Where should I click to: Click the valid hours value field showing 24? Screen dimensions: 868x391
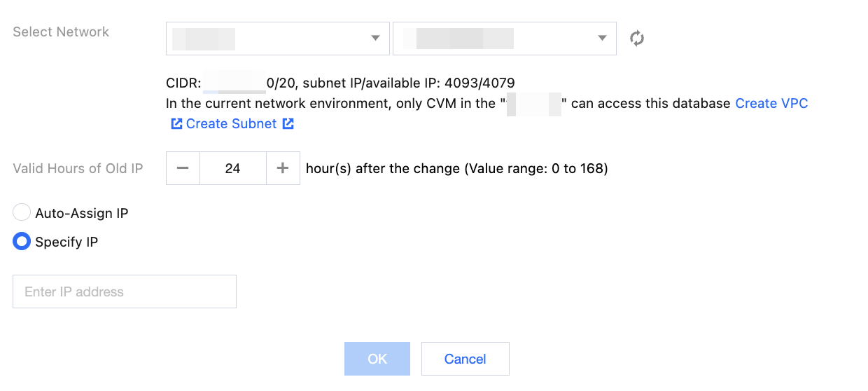(x=233, y=168)
